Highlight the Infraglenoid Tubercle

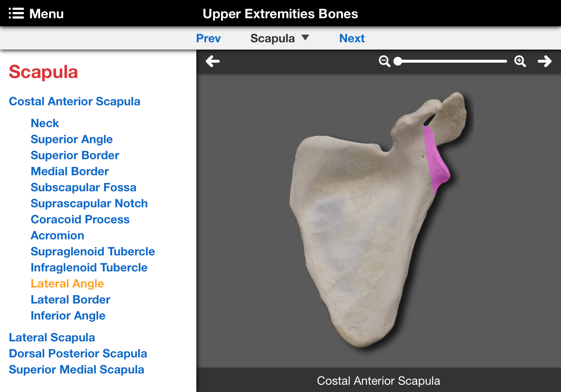(x=89, y=267)
